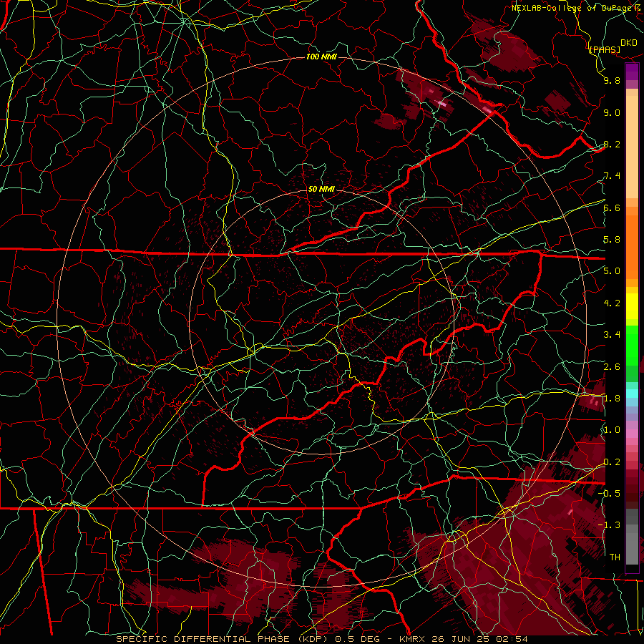The height and width of the screenshot is (644, 644).
Task: Click the 9.8 value on the color scale
Action: [612, 80]
